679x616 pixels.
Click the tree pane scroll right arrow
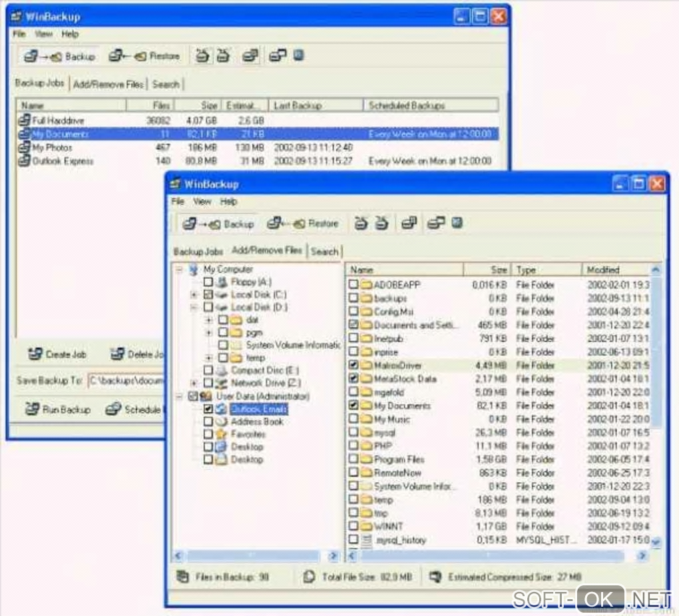[x=333, y=555]
